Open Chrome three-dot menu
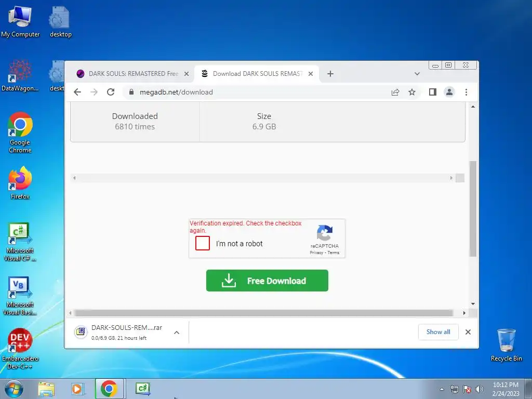The width and height of the screenshot is (532, 399). pos(466,92)
